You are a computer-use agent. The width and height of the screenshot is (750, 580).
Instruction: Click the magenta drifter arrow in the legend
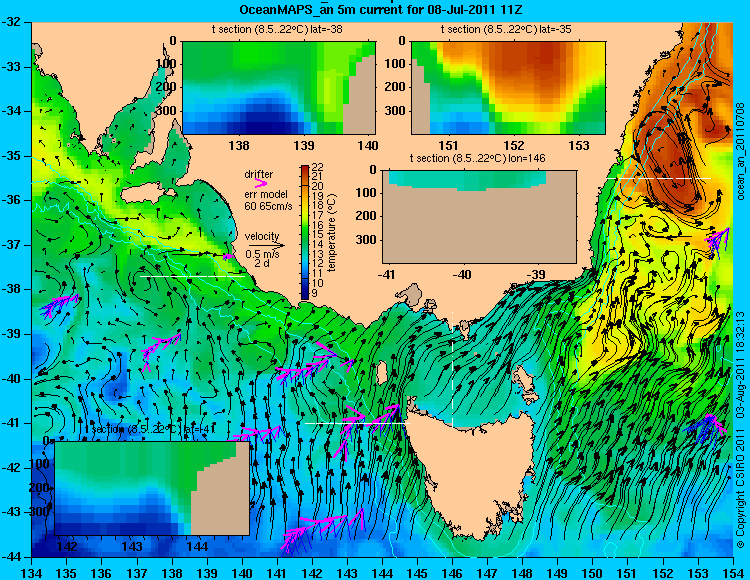261,183
